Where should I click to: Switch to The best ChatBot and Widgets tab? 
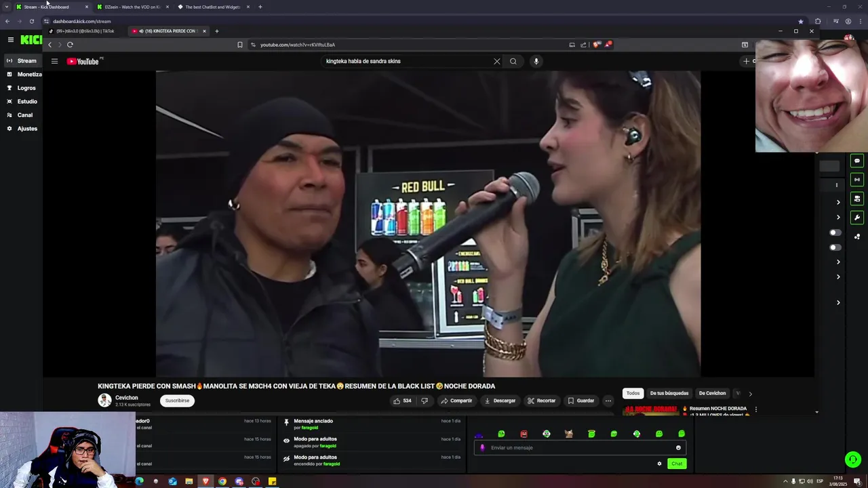[x=213, y=7]
